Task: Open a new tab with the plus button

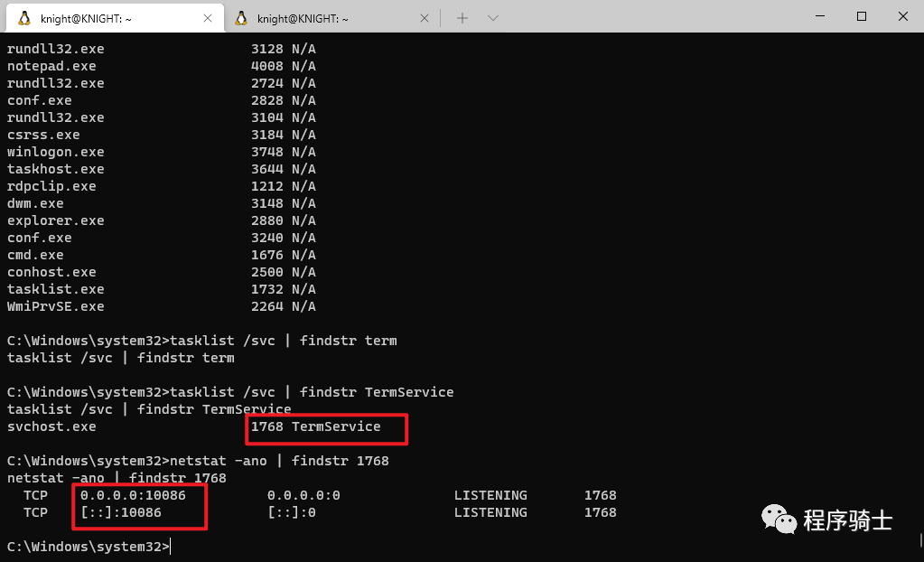Action: coord(462,18)
